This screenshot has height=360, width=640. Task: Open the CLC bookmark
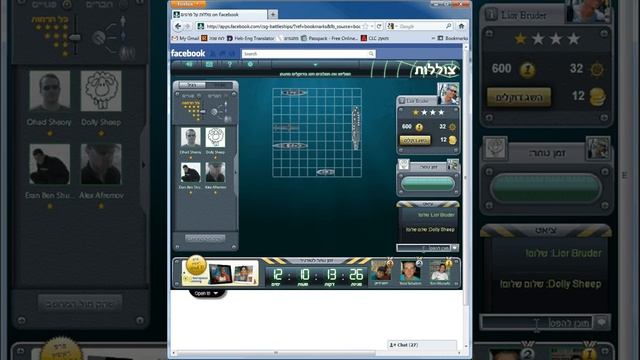click(375, 38)
